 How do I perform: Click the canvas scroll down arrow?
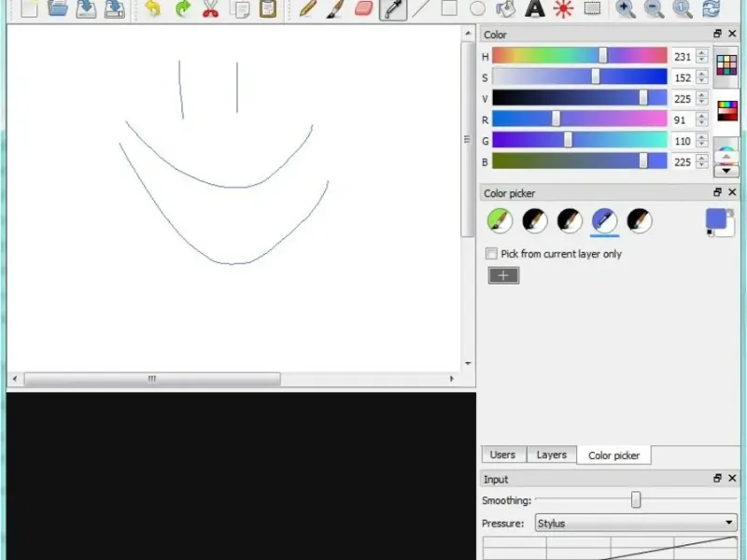[468, 363]
